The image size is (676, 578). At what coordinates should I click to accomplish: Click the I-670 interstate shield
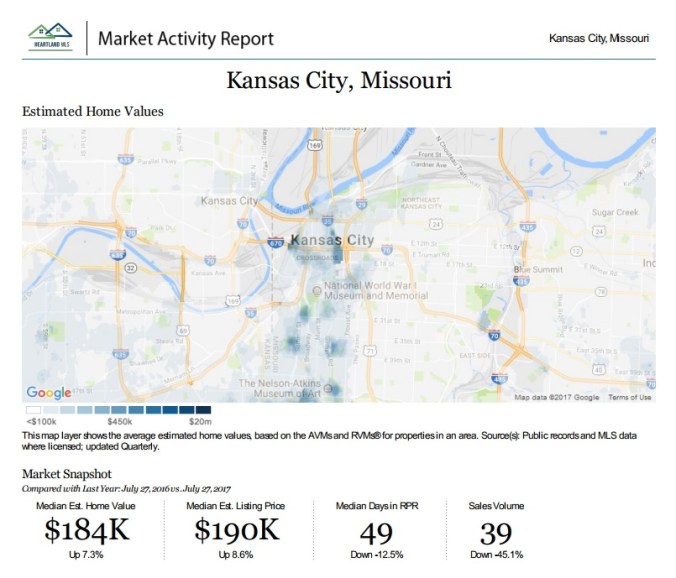coord(275,242)
